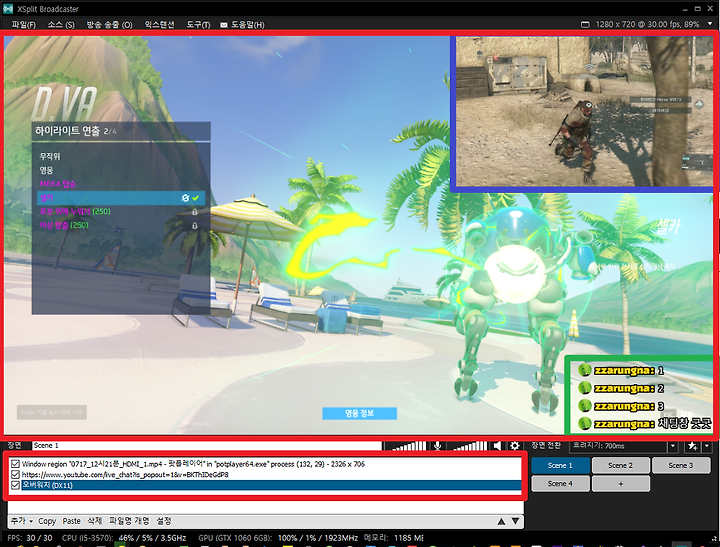720x547 pixels.
Task: Open the 도움말(H) menu
Action: point(248,25)
